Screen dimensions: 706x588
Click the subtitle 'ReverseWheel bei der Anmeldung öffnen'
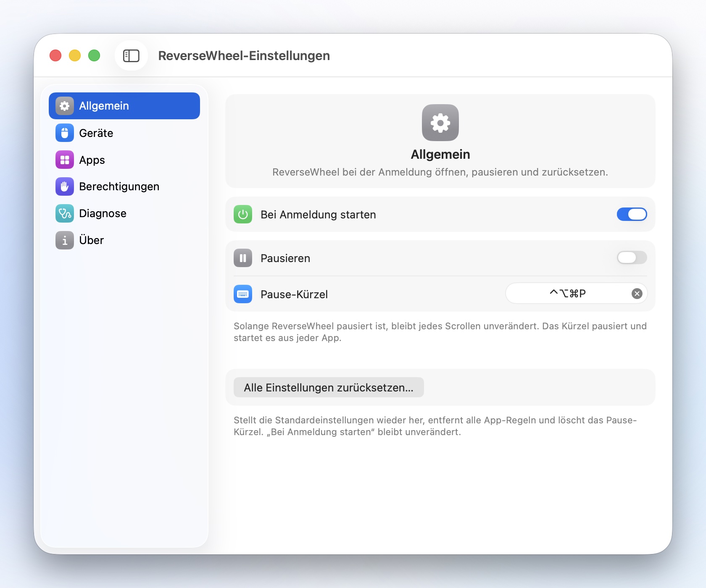440,172
